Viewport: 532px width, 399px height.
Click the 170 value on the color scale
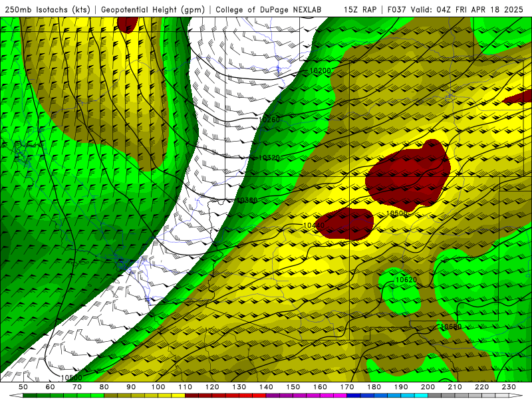(x=347, y=387)
